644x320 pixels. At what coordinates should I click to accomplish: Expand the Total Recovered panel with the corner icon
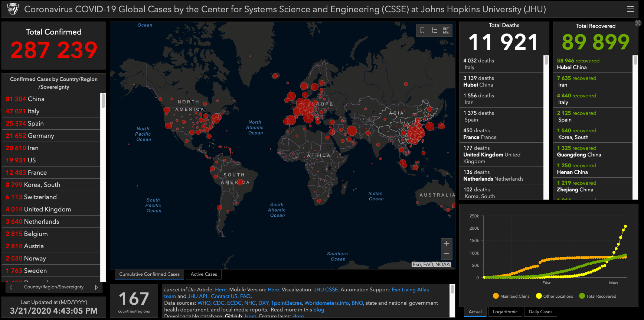coord(638,23)
